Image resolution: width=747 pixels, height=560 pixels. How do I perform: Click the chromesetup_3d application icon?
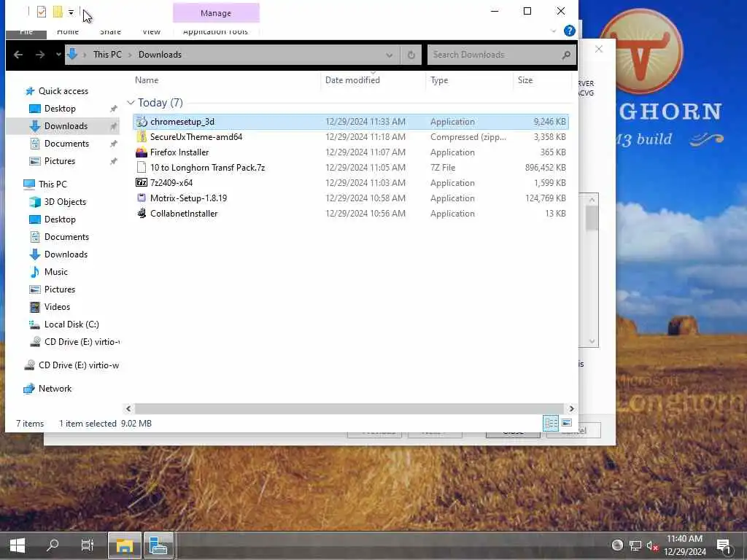(x=142, y=122)
